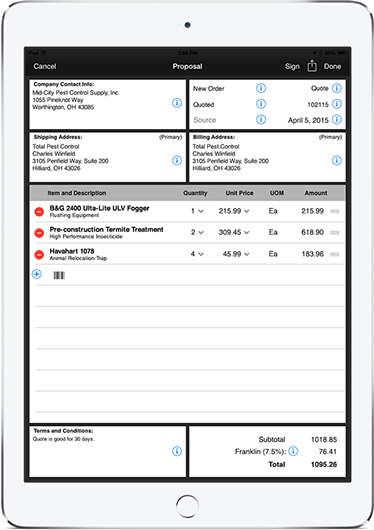
Task: Grab reorder handle on Havahart 1078 row
Action: 334,254
